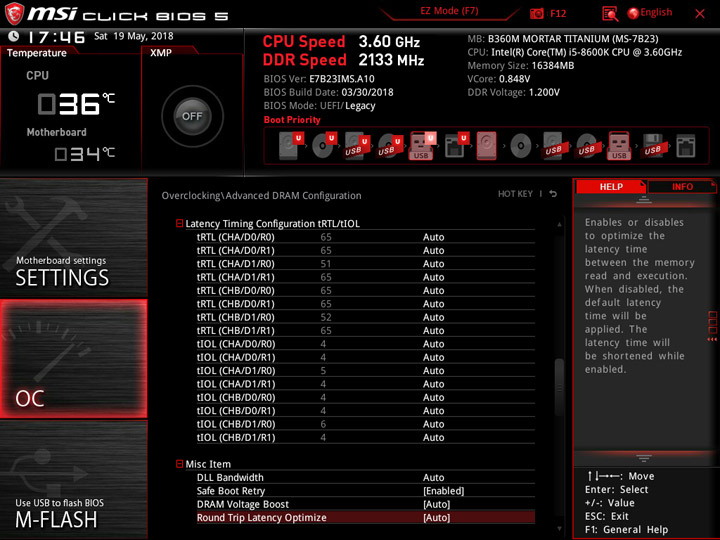
Task: Expand the side panel handle at right edge
Action: (713, 326)
